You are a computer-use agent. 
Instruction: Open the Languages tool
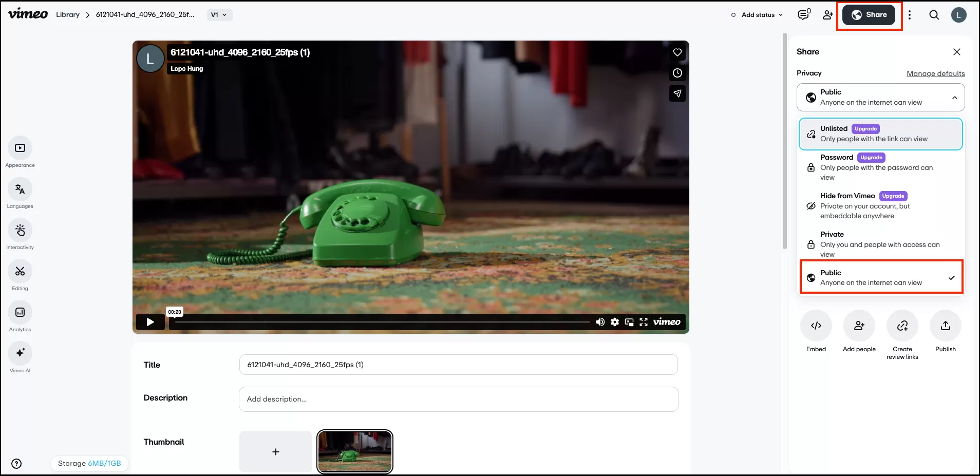coord(20,189)
